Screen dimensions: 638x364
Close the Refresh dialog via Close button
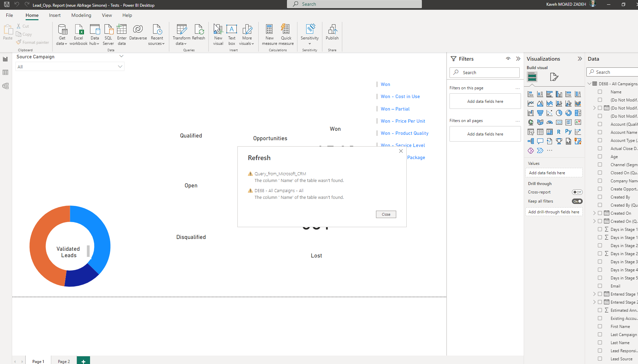[386, 214]
